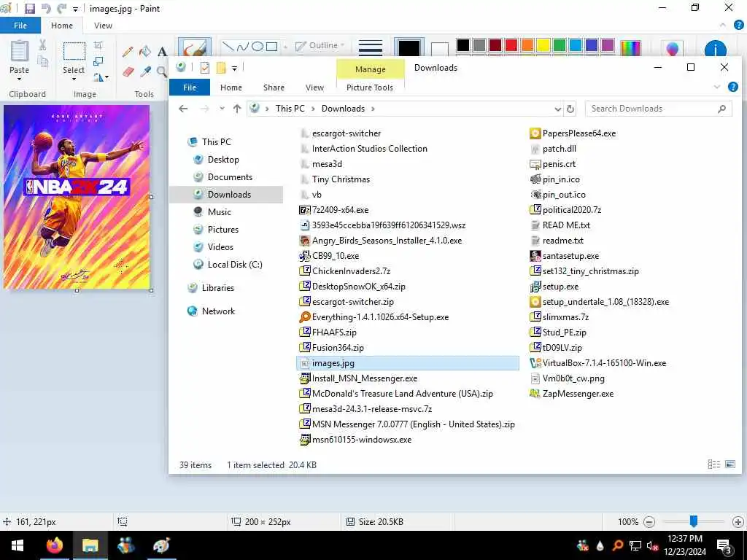Click the NBA 2K24 image on Paint's canvas

(77, 197)
